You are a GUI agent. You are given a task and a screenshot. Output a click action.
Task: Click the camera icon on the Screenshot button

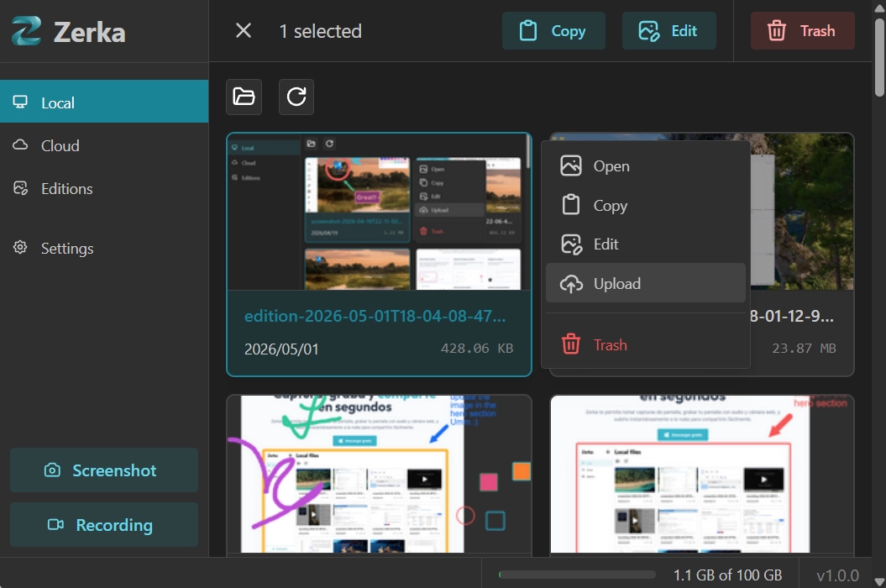[x=52, y=470]
